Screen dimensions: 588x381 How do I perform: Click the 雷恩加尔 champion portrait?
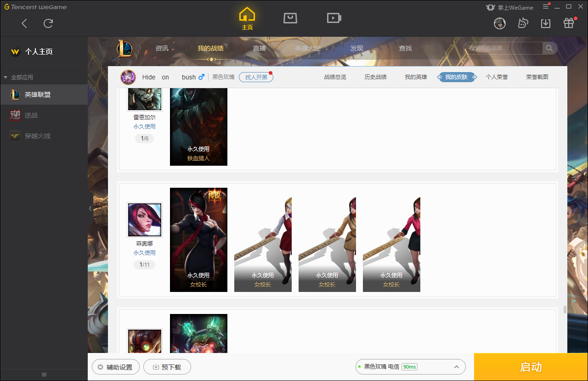pyautogui.click(x=145, y=99)
